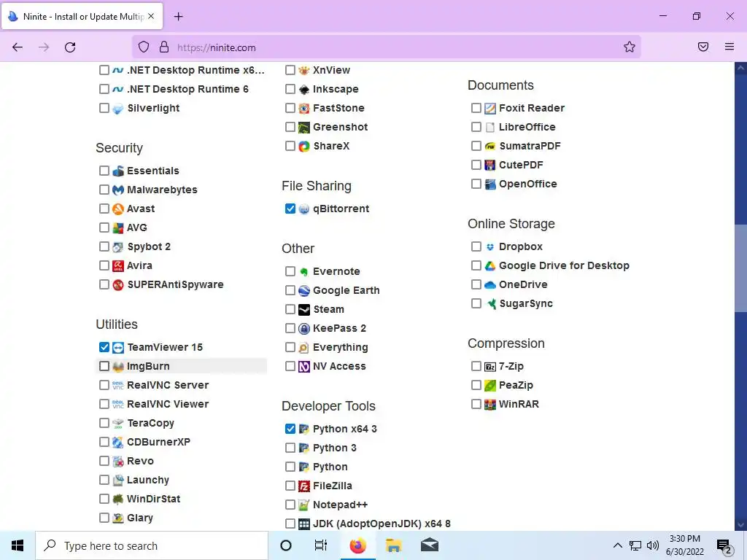The width and height of the screenshot is (747, 560).
Task: Click the PeaZip icon
Action: point(490,385)
